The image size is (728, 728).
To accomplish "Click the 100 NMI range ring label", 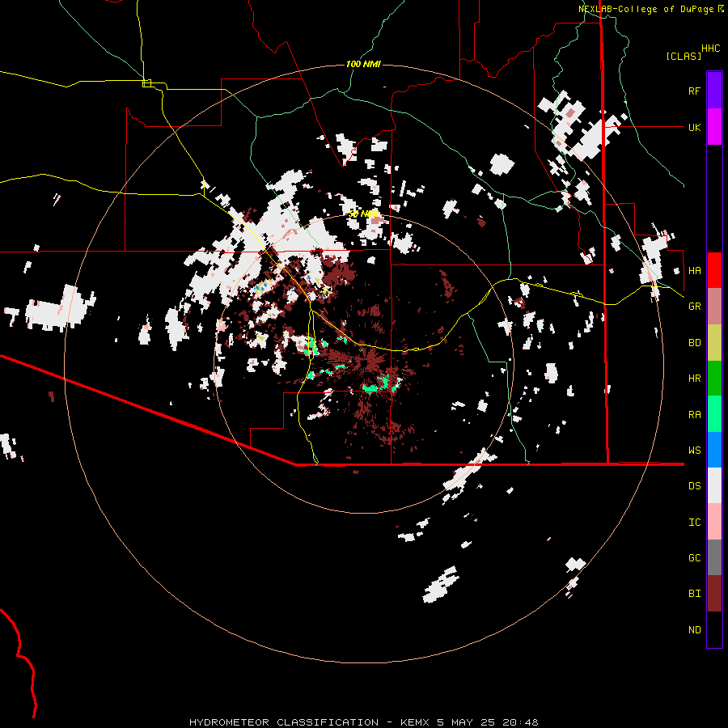I will [x=363, y=64].
